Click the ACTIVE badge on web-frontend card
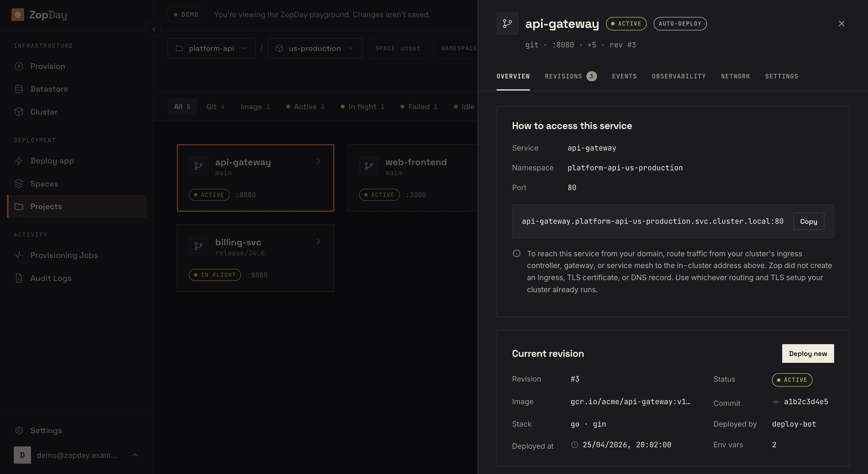This screenshot has width=868, height=474. (x=379, y=194)
